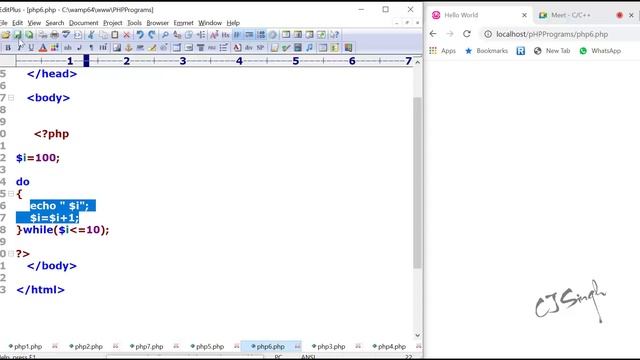Screen dimensions: 640x360
Task: Click the red Delete X icon
Action: pos(127,35)
